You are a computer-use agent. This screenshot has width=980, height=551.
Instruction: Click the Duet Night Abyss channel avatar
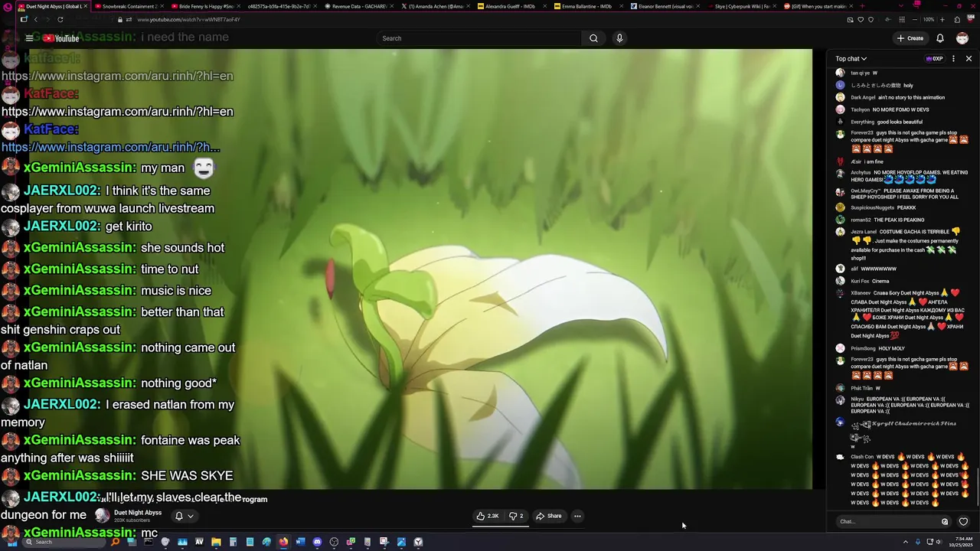tap(102, 516)
